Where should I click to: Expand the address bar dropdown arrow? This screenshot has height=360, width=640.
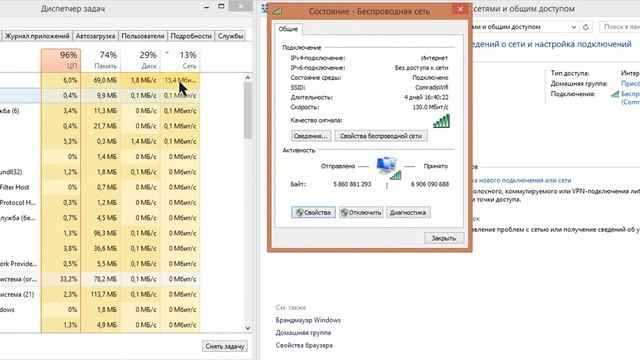click(573, 27)
